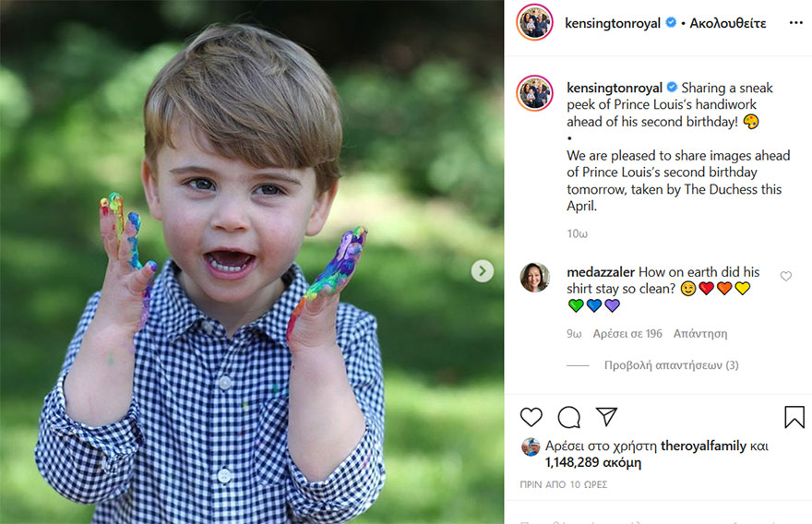
Task: Click the kensingtonroyal username in the caption
Action: pos(615,88)
